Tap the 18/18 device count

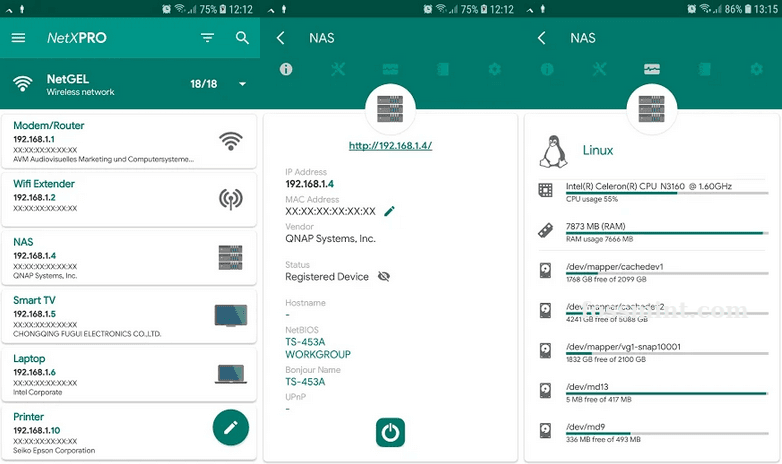(203, 84)
